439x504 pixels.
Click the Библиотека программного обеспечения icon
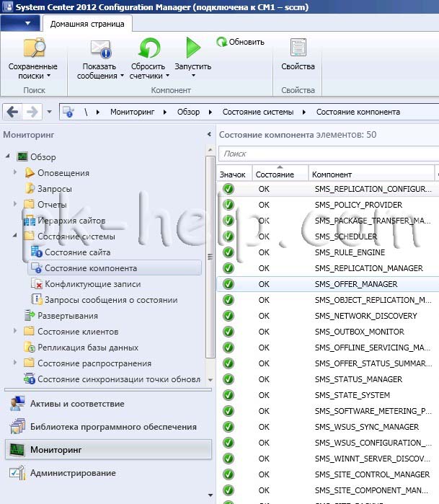17,427
